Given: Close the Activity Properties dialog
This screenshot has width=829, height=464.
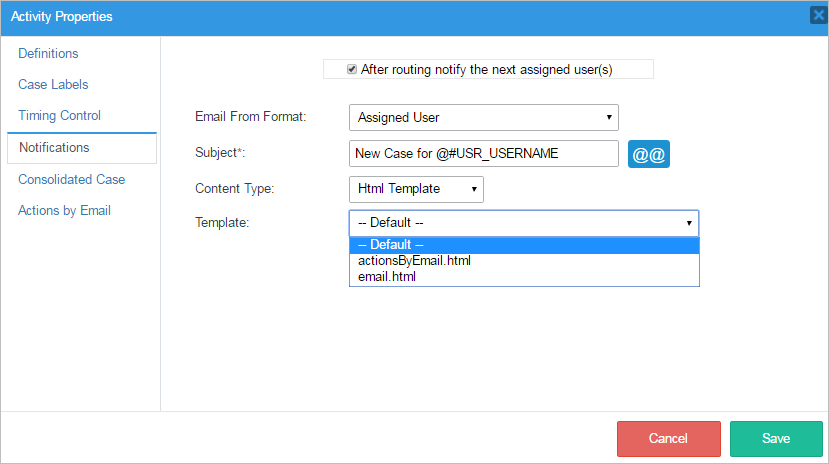Looking at the screenshot, I should tap(817, 16).
